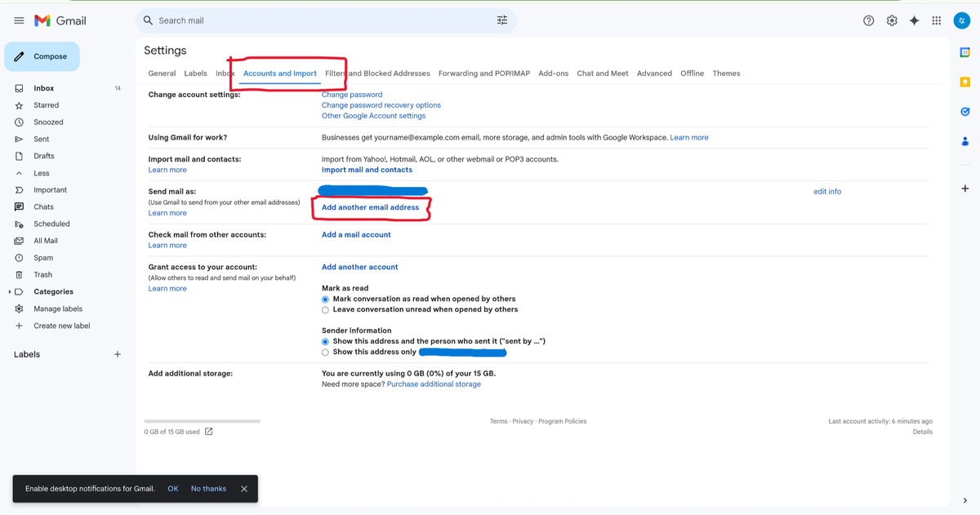Viewport: 980px width, 515px height.
Task: Create new label plus icon beside Labels
Action: pyautogui.click(x=118, y=354)
